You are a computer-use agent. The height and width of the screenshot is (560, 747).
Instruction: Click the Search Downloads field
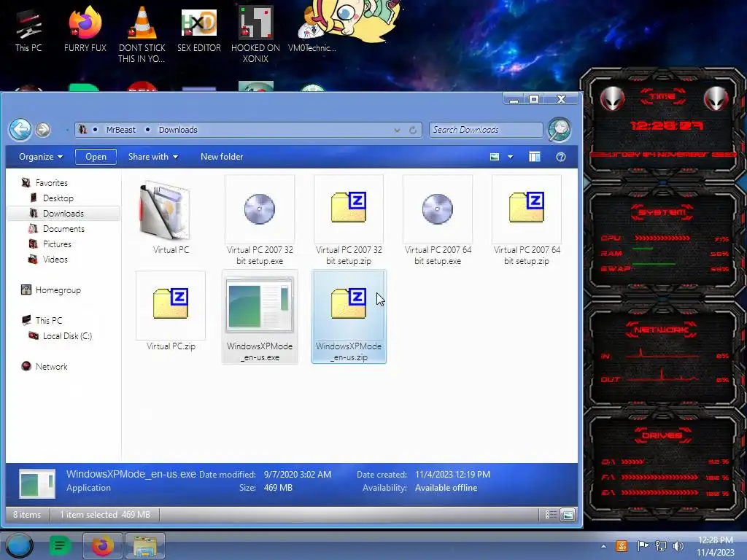pyautogui.click(x=486, y=130)
